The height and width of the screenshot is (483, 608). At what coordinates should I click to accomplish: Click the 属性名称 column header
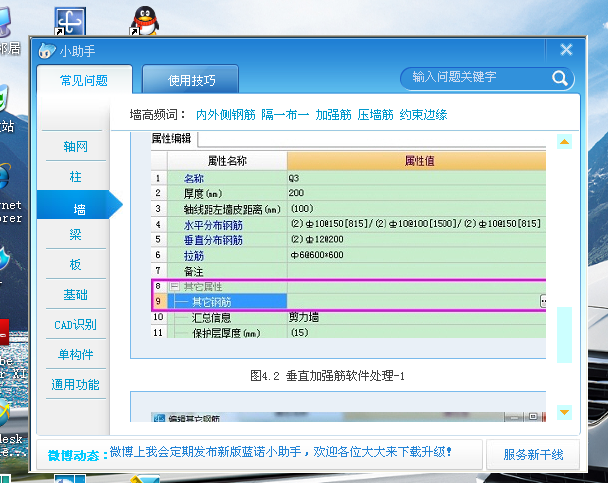227,161
